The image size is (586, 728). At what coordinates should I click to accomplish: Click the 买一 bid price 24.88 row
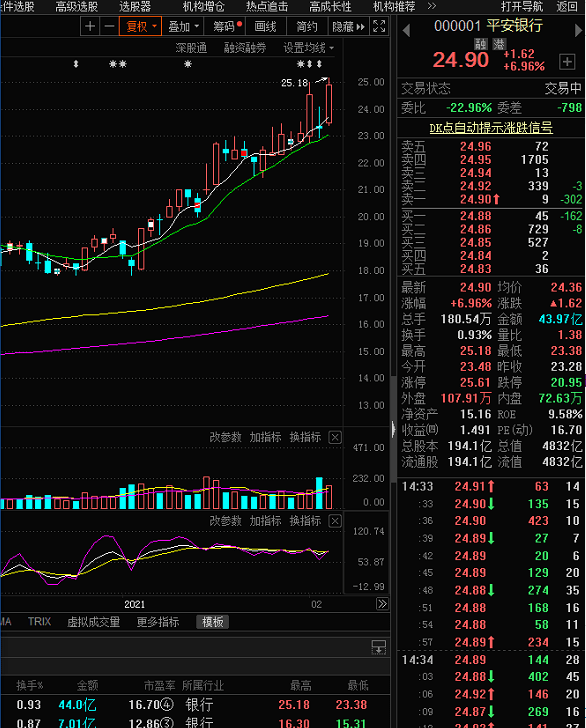pyautogui.click(x=491, y=216)
